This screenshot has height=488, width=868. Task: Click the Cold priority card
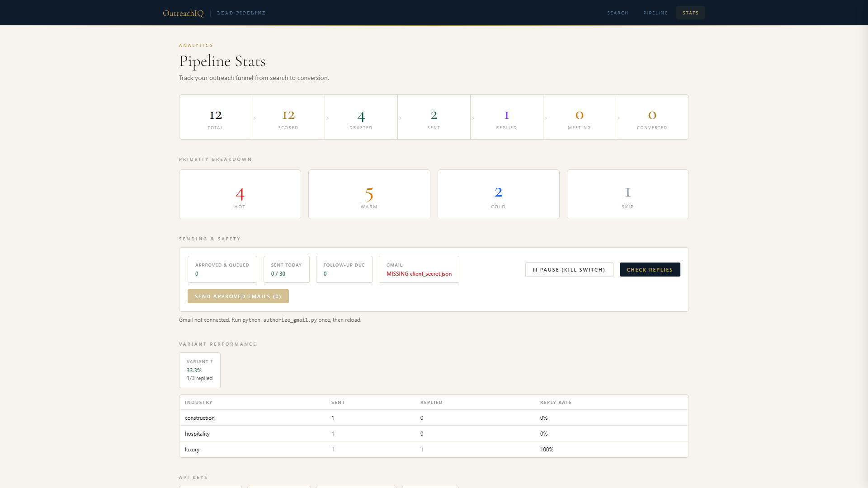coord(499,194)
